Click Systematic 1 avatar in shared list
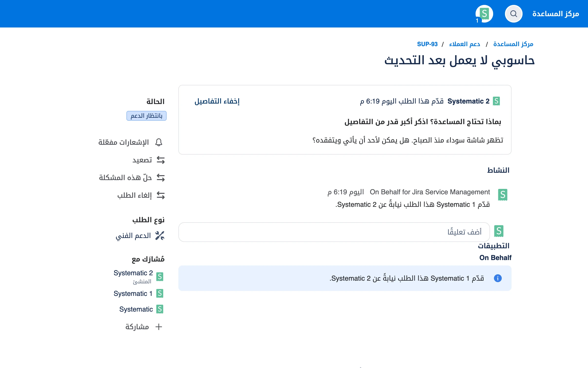 (x=160, y=293)
